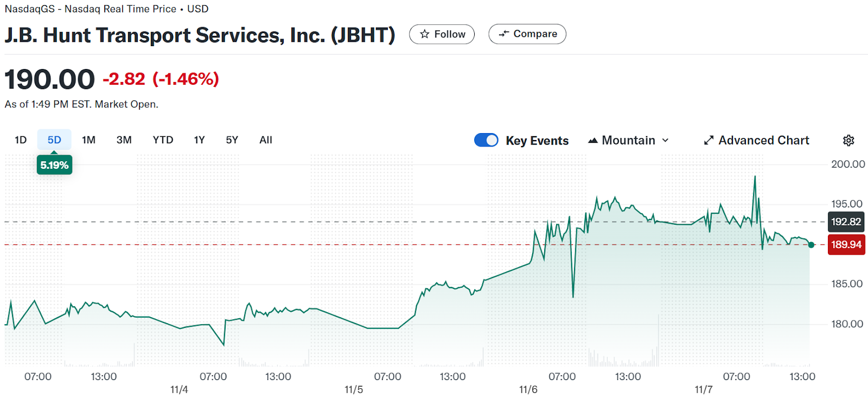This screenshot has width=868, height=398.
Task: Click the green last-price dot on chart
Action: click(811, 245)
